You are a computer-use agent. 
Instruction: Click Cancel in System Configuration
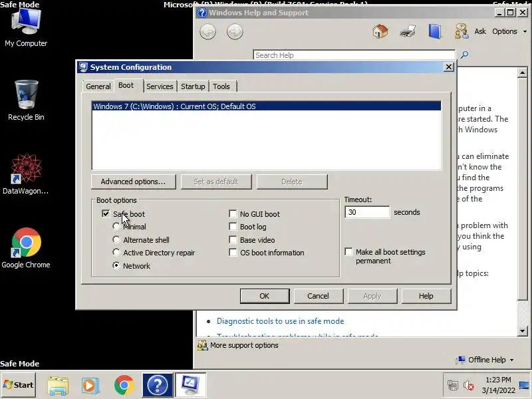pos(319,296)
